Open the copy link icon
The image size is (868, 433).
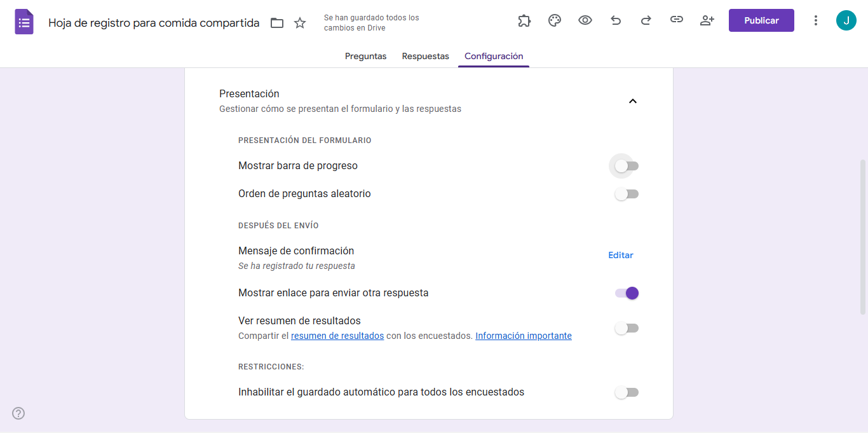[676, 20]
